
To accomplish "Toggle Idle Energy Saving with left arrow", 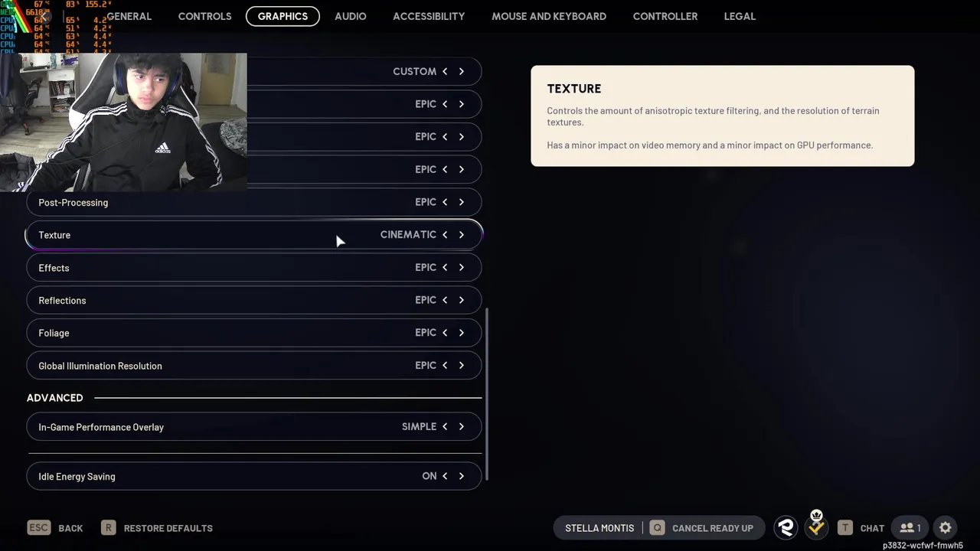I will click(x=445, y=476).
